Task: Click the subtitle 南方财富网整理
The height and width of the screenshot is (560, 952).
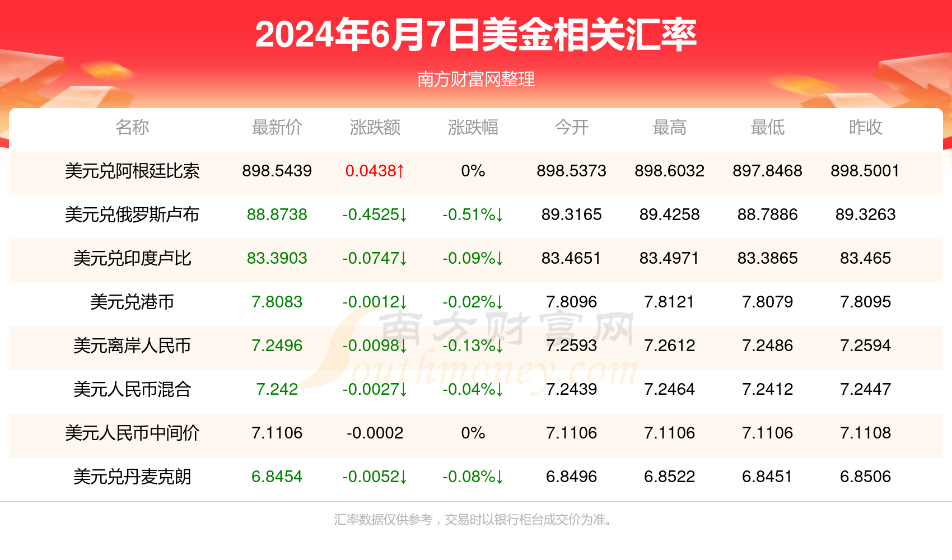Action: coord(476,80)
